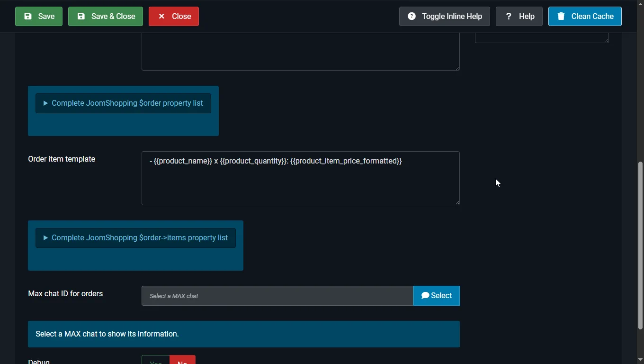Click the upper message template text area
Image resolution: width=644 pixels, height=364 pixels.
tap(301, 51)
